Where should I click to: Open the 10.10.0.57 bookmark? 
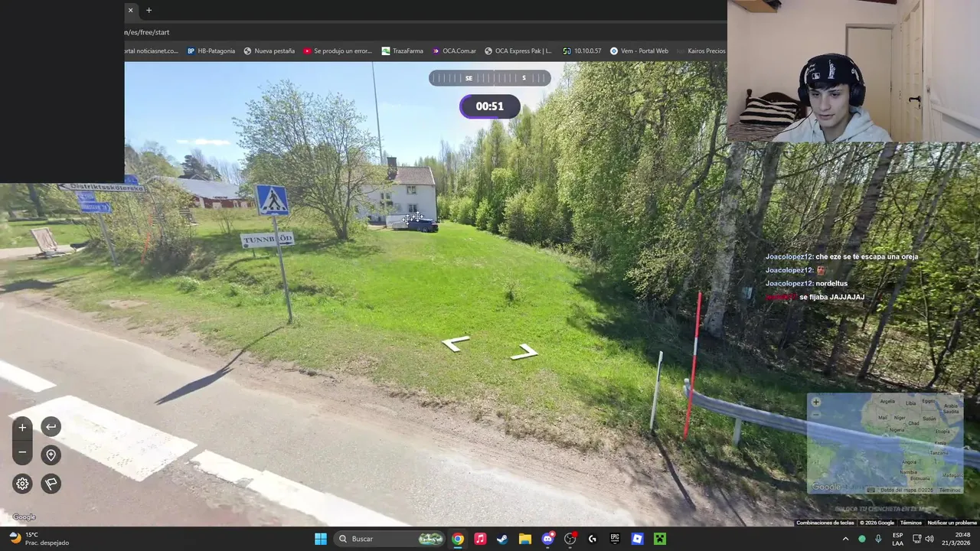(581, 51)
